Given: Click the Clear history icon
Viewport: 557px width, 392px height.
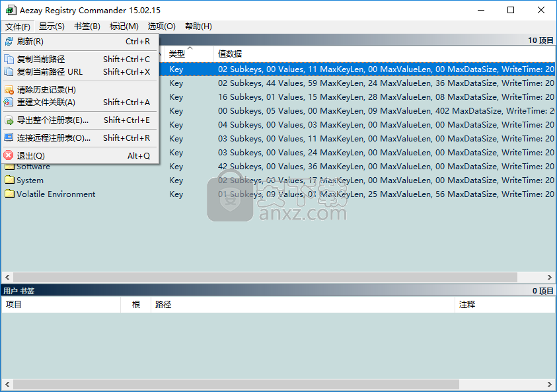Looking at the screenshot, I should [9, 90].
